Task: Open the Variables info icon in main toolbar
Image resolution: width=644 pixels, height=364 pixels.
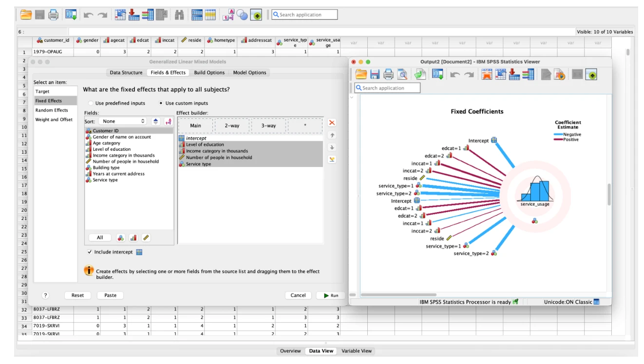Action: pyautogui.click(x=148, y=15)
